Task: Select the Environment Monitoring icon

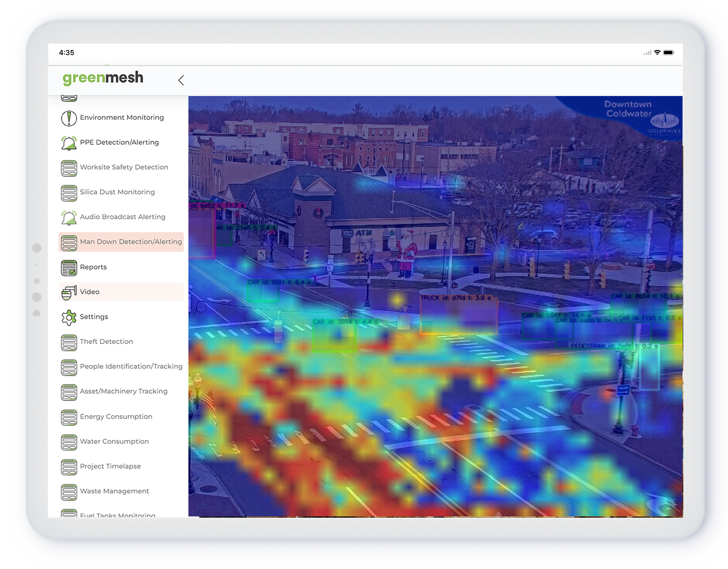Action: click(x=69, y=118)
